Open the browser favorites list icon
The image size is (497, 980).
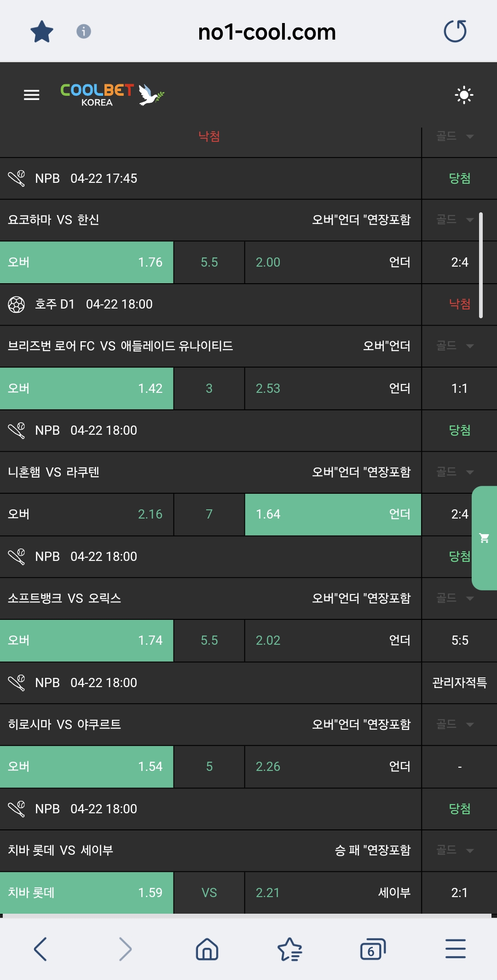coord(290,949)
